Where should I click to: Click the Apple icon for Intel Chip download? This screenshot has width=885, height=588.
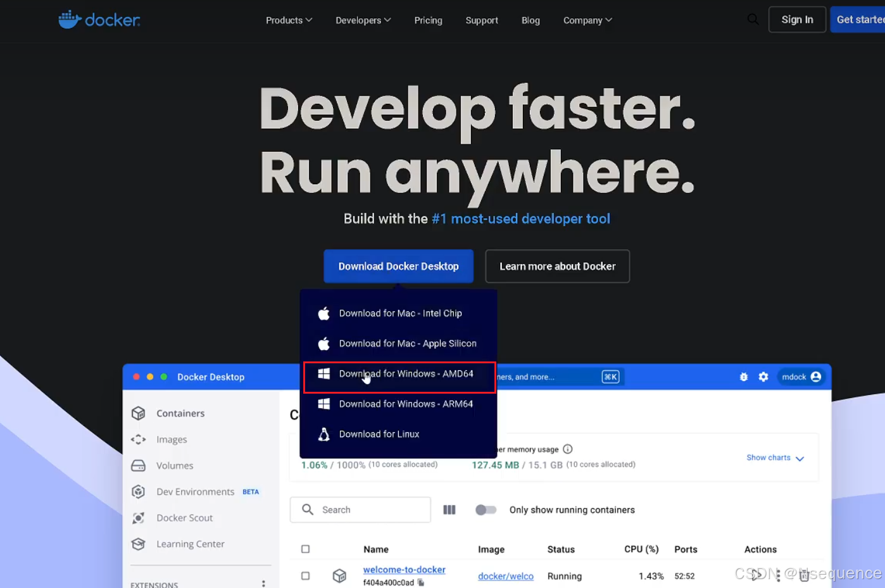pos(323,313)
